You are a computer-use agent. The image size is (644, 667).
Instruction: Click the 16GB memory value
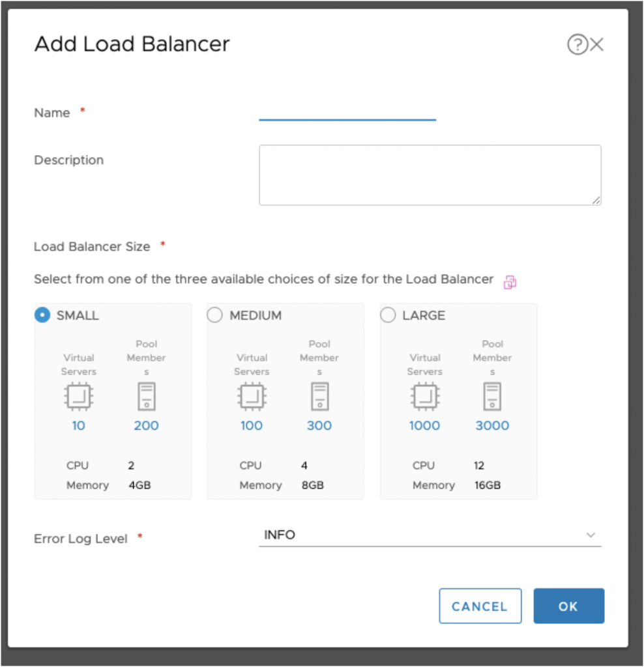click(x=488, y=485)
